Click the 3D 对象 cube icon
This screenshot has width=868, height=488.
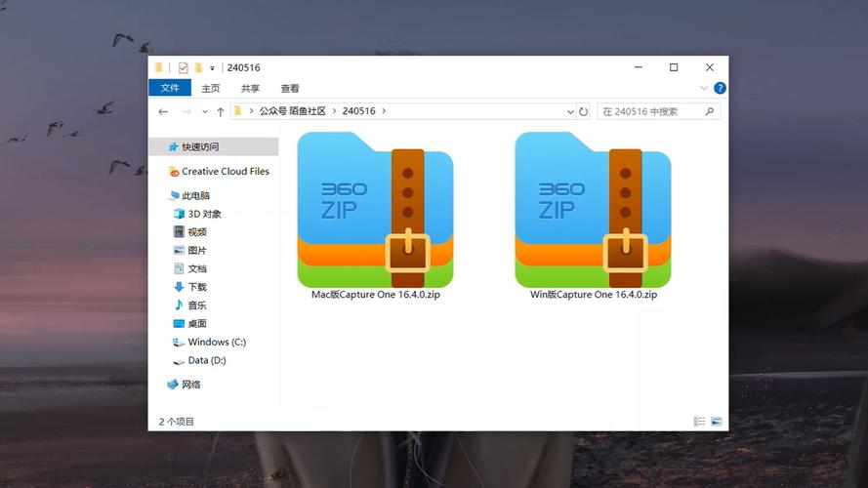pos(179,214)
